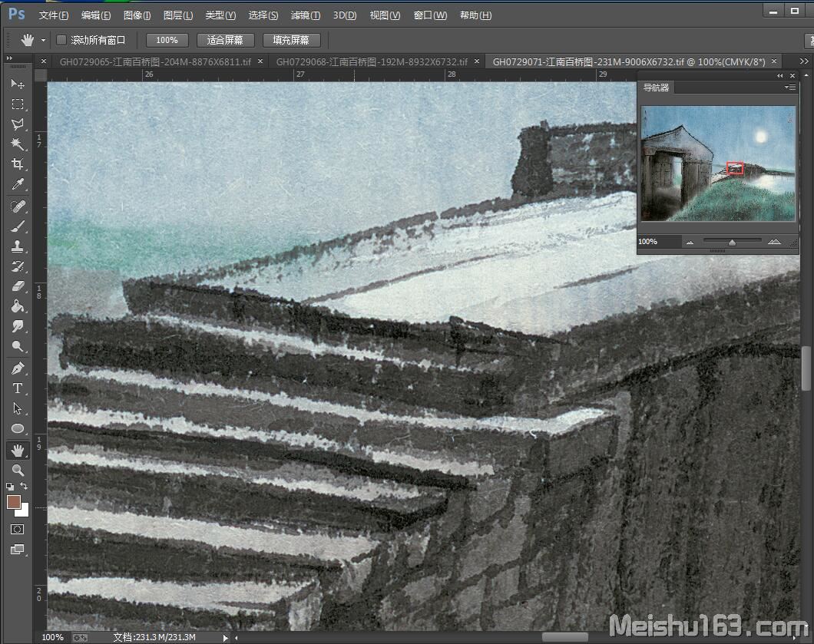
Task: Select the 导航器 panel tab
Action: click(x=656, y=88)
